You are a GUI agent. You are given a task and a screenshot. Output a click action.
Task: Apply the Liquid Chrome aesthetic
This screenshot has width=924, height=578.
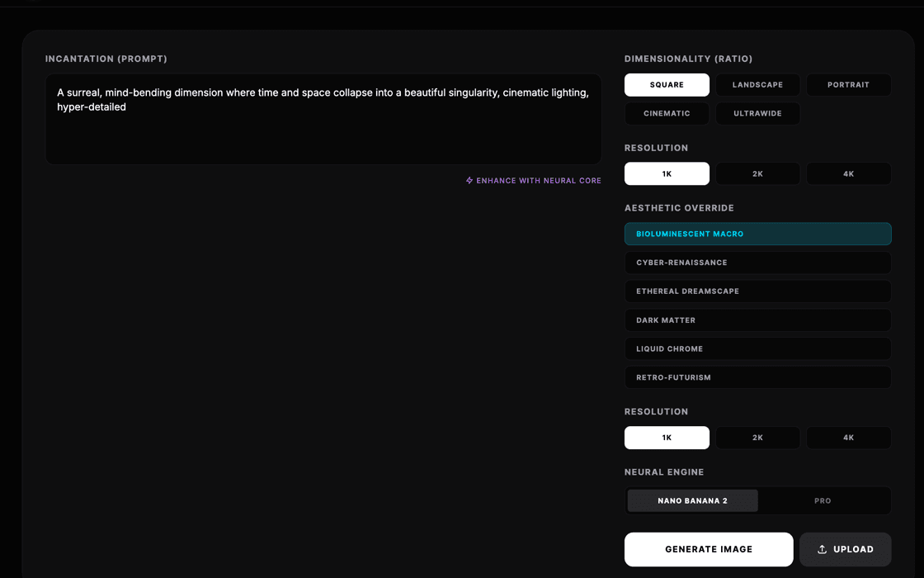click(757, 348)
